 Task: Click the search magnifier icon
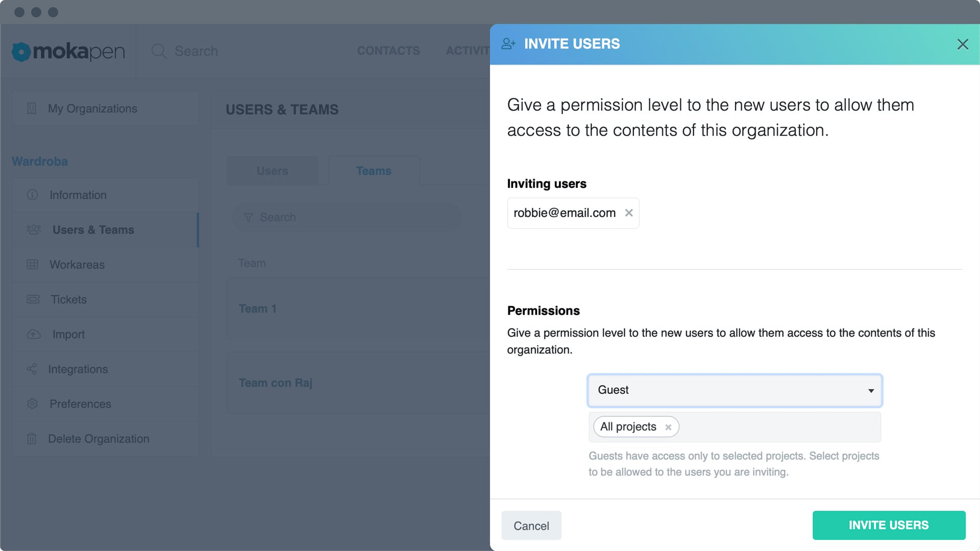(x=159, y=51)
